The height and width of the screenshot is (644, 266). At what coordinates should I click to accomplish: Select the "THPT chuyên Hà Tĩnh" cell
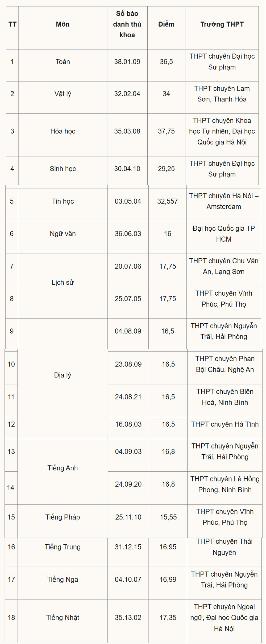225,424
